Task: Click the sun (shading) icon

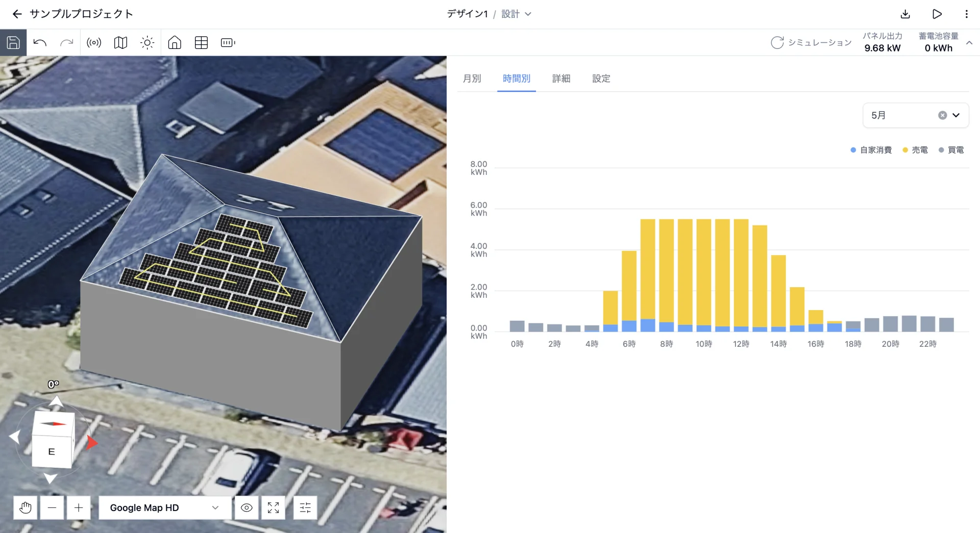Action: click(147, 42)
